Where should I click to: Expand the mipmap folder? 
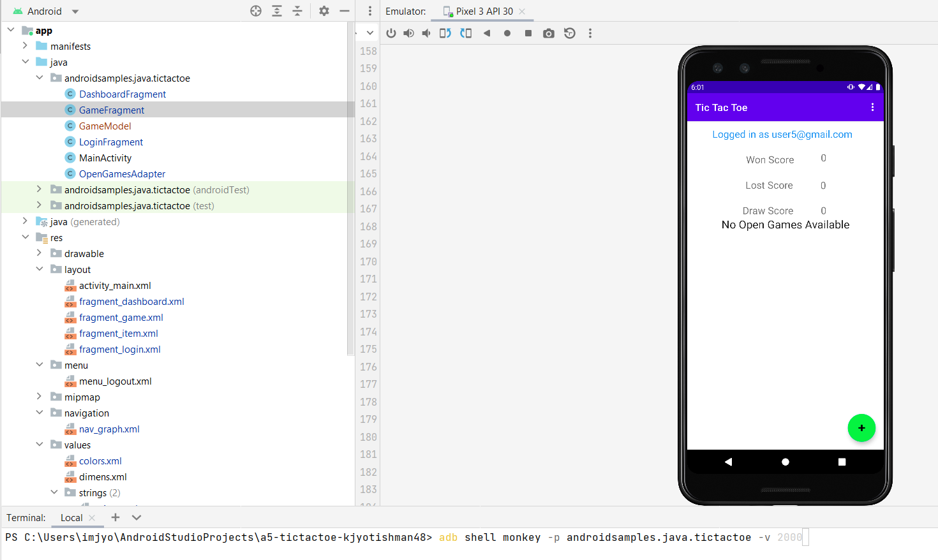39,397
